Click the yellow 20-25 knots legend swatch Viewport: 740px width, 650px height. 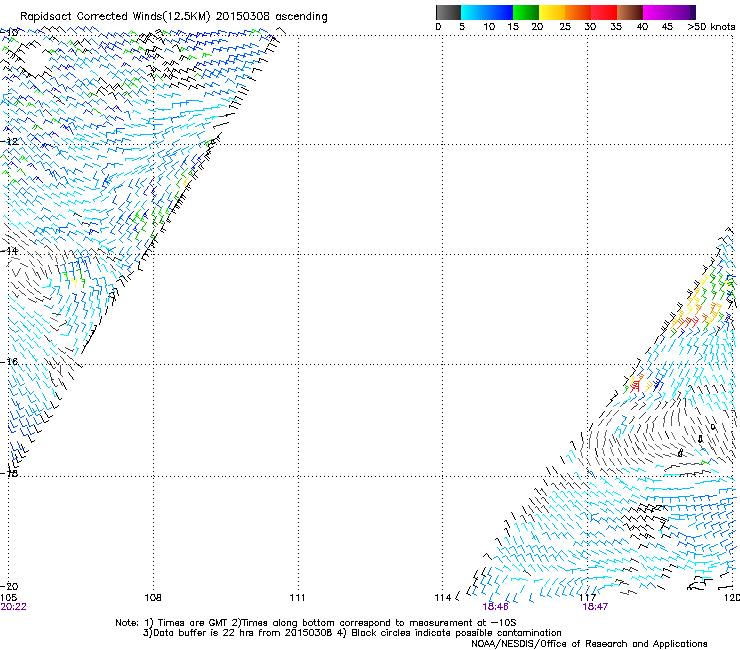tap(552, 12)
